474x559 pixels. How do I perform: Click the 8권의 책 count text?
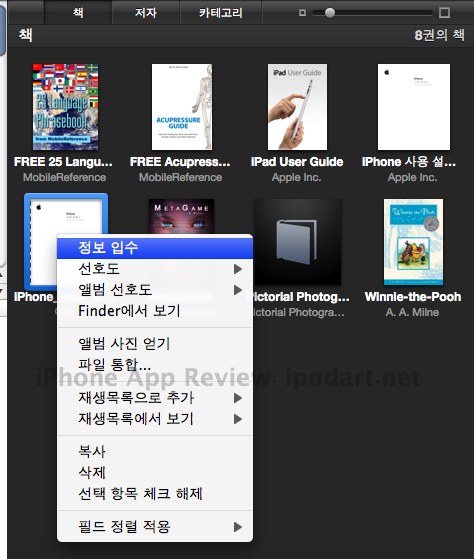tap(439, 35)
